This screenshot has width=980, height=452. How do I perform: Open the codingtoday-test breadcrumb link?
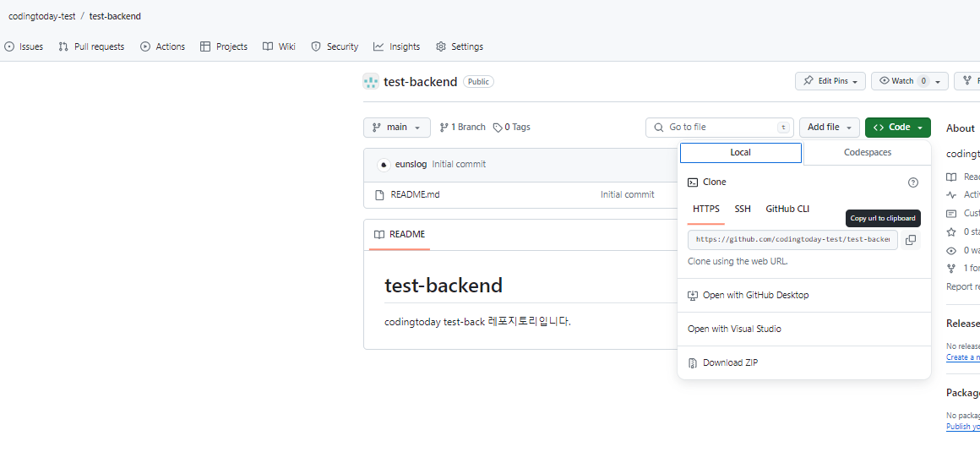point(42,16)
